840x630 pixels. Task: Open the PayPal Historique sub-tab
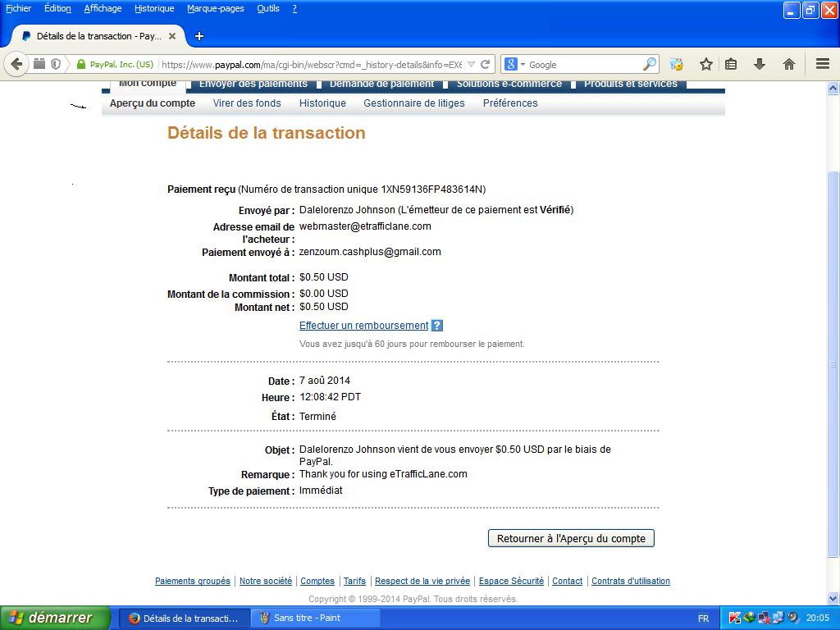(x=322, y=103)
